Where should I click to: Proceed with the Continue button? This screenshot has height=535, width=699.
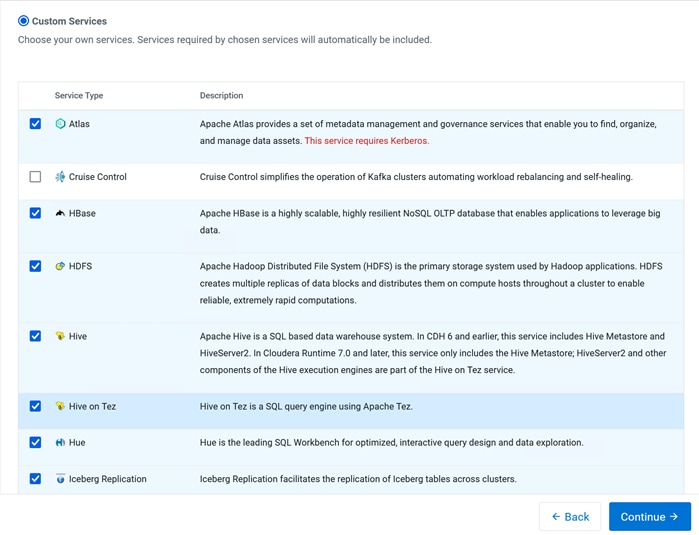(x=650, y=517)
